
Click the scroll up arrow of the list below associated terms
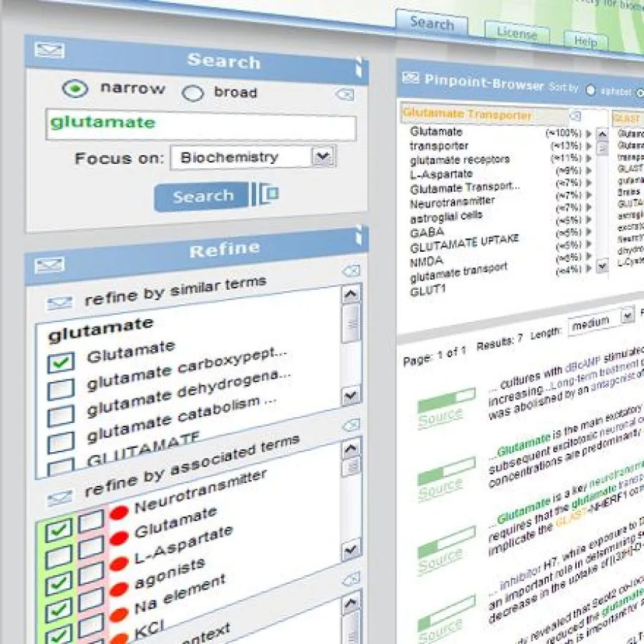click(351, 603)
